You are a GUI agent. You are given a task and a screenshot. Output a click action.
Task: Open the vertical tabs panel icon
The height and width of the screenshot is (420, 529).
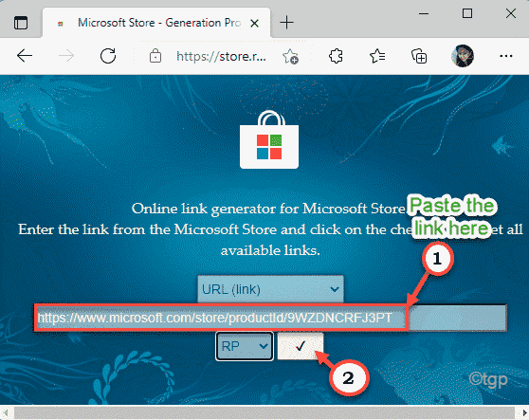tap(21, 23)
